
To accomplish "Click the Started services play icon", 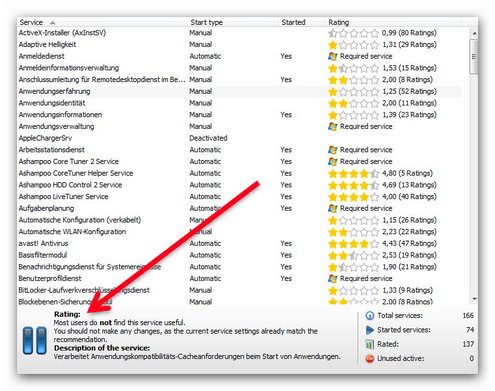I will 370,330.
